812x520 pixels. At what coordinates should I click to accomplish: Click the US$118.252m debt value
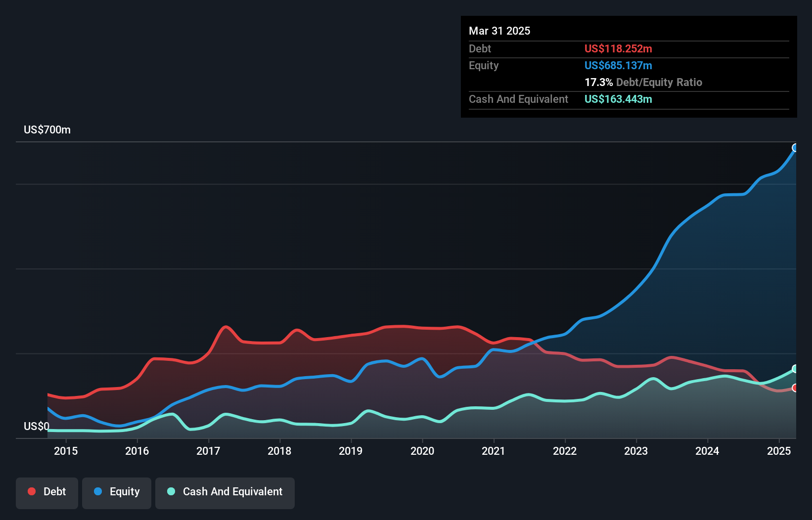tap(618, 48)
